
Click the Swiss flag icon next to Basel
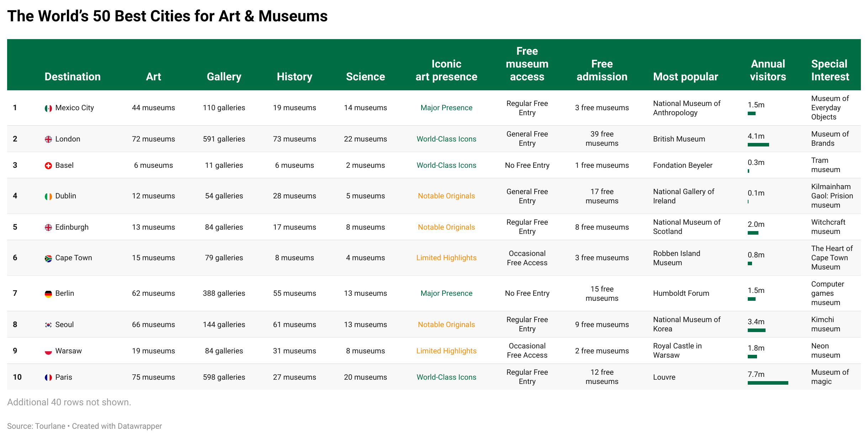pyautogui.click(x=48, y=166)
